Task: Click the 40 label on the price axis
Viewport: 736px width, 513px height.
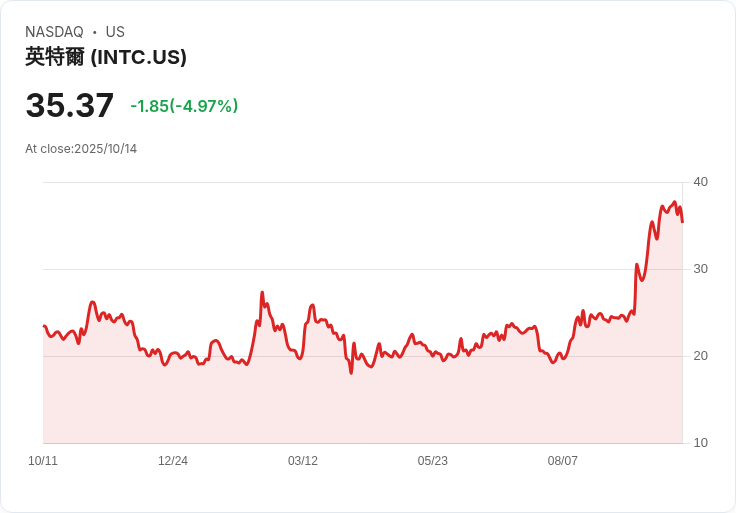Action: coord(700,182)
